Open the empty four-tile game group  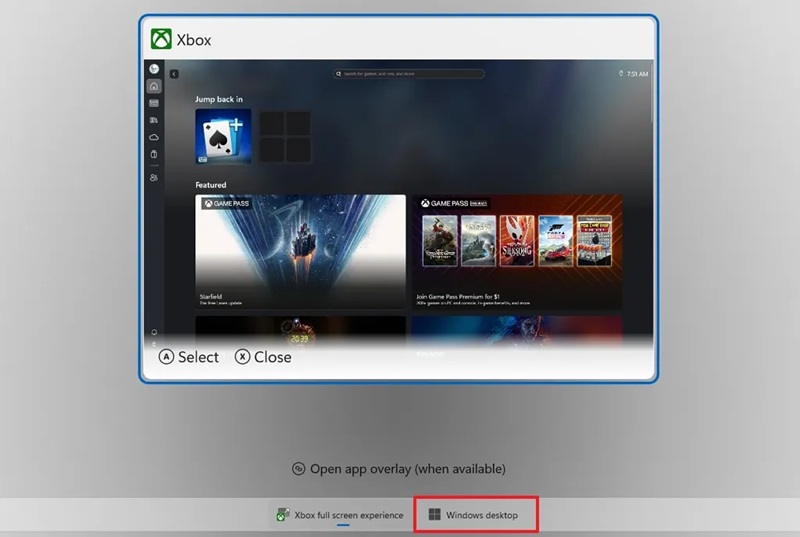285,137
